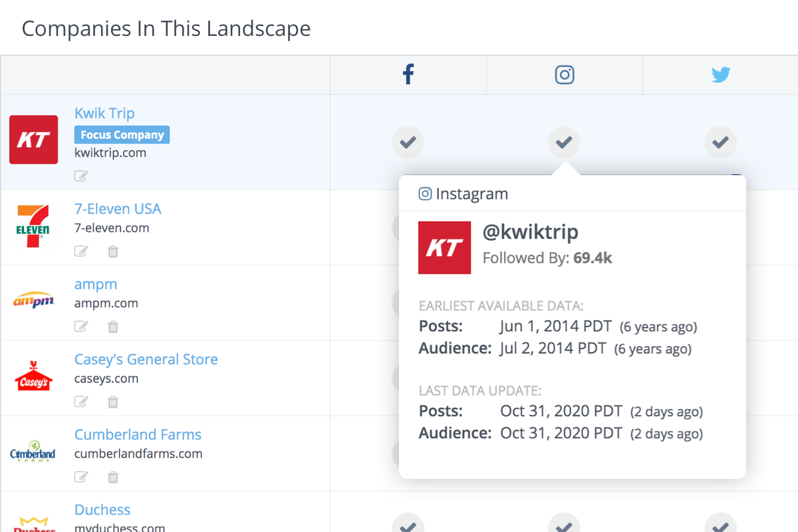Edit the ampm company entry
This screenshot has width=798, height=532.
click(x=81, y=327)
